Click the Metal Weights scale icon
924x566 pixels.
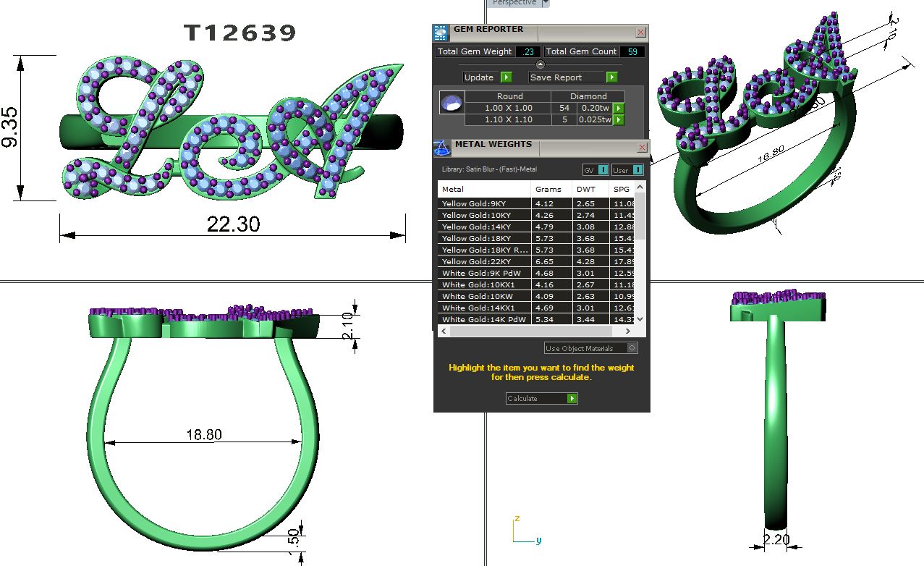(441, 148)
